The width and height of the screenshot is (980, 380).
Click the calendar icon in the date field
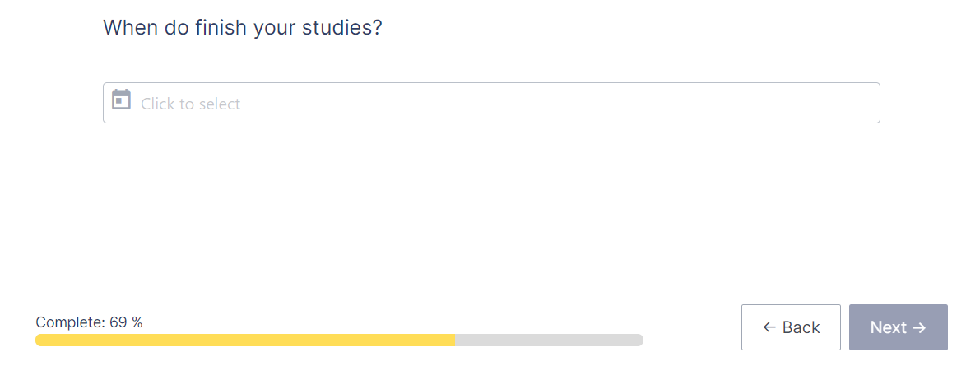point(121,100)
